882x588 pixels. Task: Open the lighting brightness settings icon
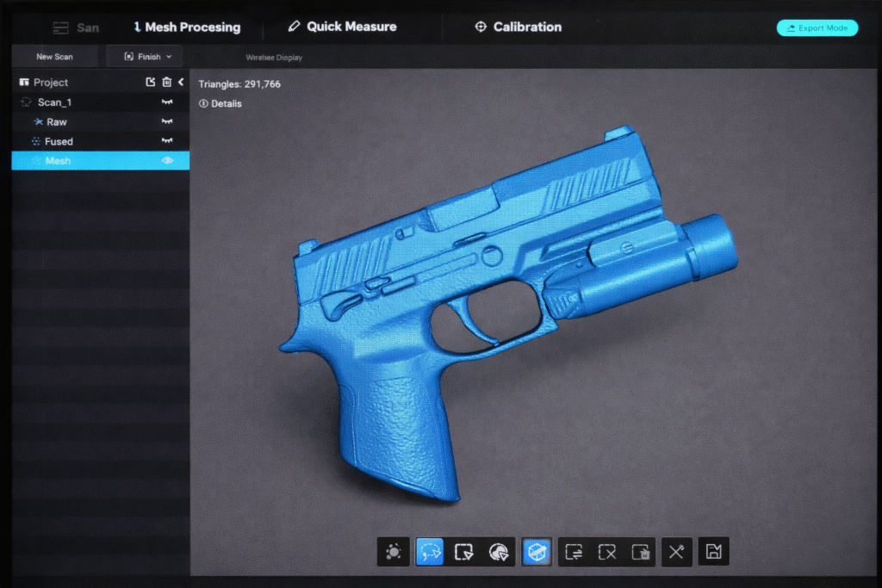tap(394, 552)
